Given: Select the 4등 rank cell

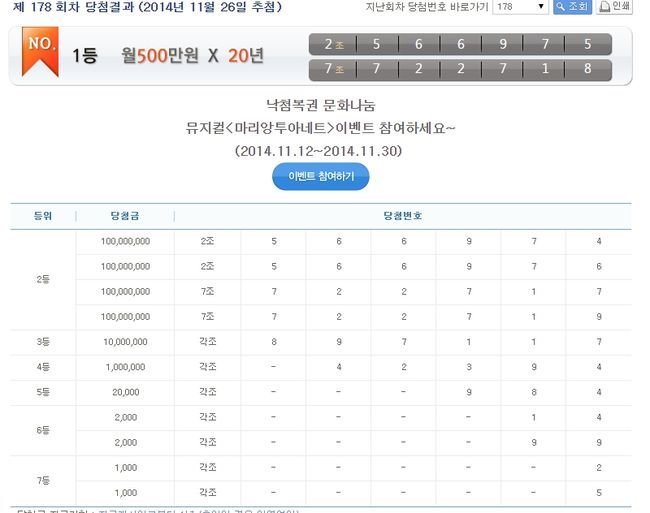Looking at the screenshot, I should tap(43, 367).
